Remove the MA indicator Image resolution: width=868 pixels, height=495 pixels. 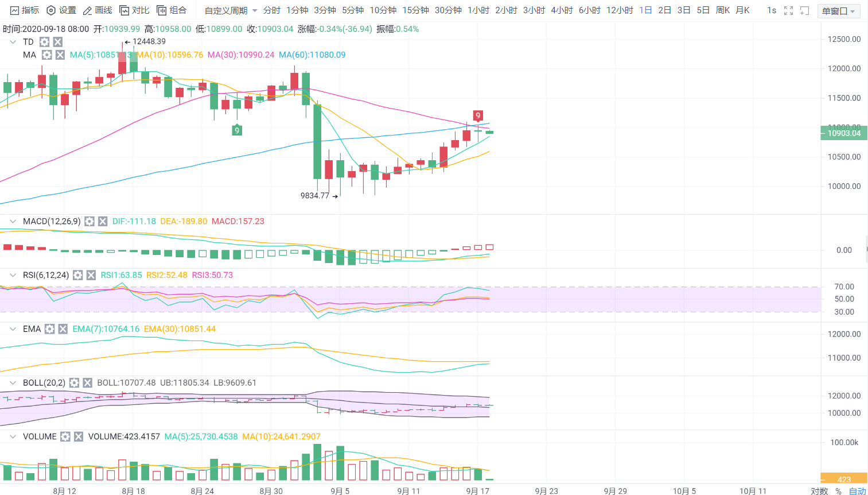(x=60, y=55)
